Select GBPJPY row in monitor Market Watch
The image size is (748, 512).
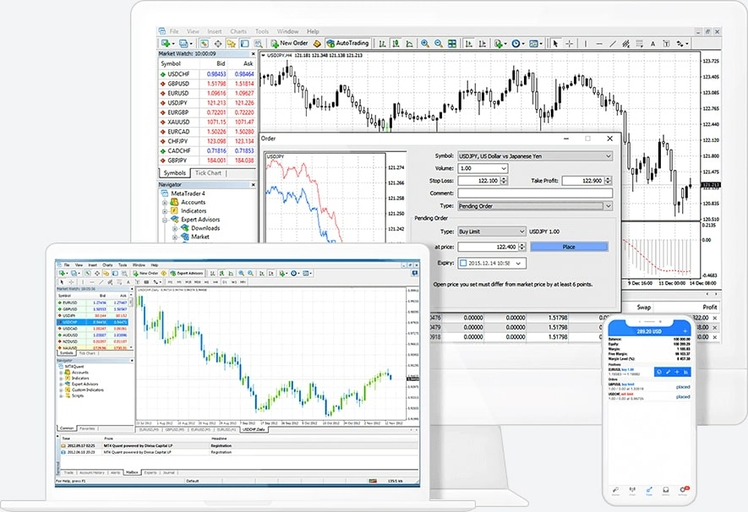pyautogui.click(x=207, y=160)
